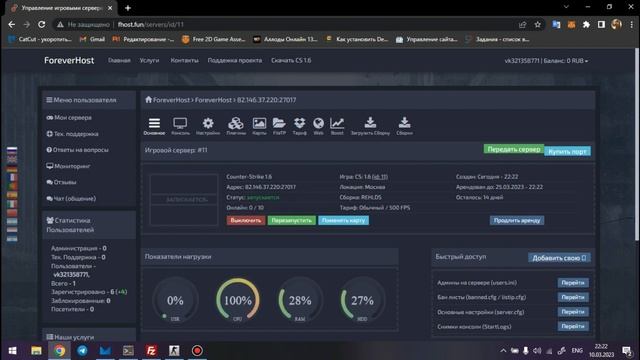Click Перейти for Снимки консоли (StartLogs)
This screenshot has width=640, height=360.
pyautogui.click(x=573, y=327)
